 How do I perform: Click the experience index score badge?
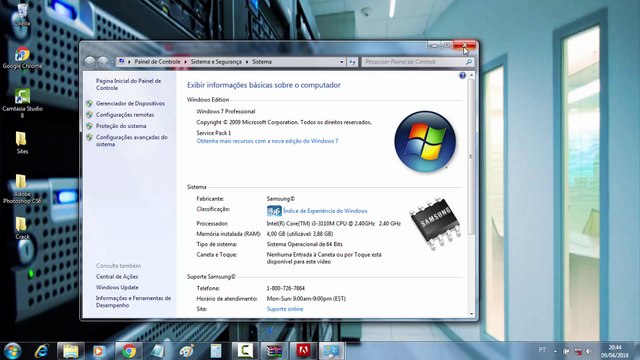point(274,211)
